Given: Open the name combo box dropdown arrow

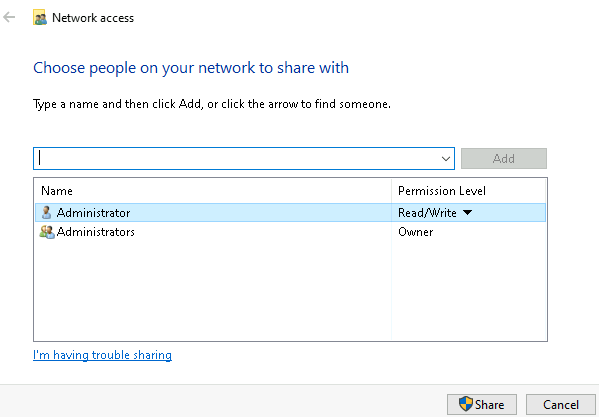Looking at the screenshot, I should 445,158.
